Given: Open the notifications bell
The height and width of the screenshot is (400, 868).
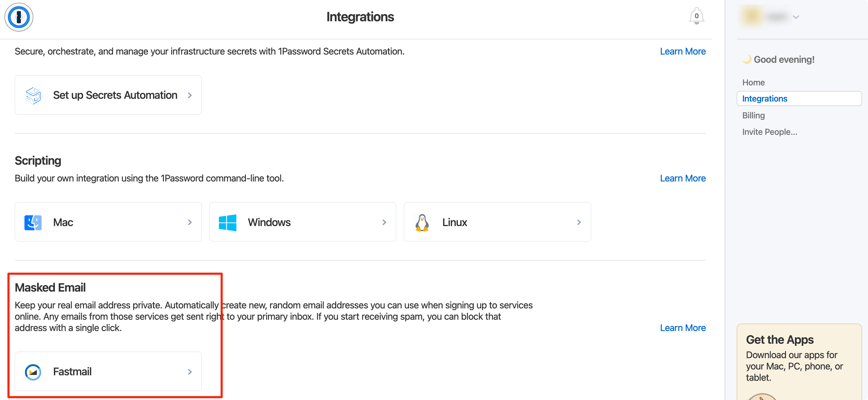Looking at the screenshot, I should click(696, 16).
